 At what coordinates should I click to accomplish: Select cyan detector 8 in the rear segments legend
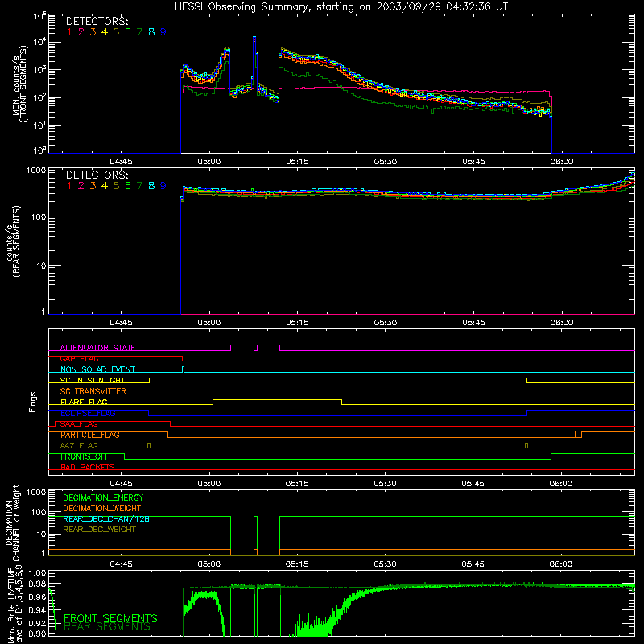click(151, 186)
